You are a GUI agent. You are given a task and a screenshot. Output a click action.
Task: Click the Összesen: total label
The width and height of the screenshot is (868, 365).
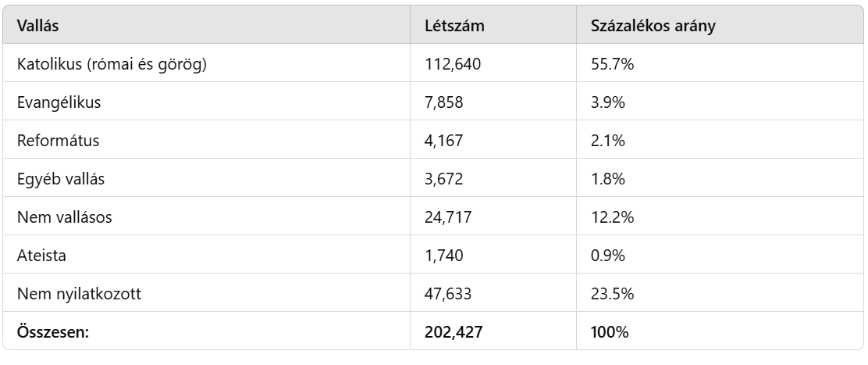point(53,331)
